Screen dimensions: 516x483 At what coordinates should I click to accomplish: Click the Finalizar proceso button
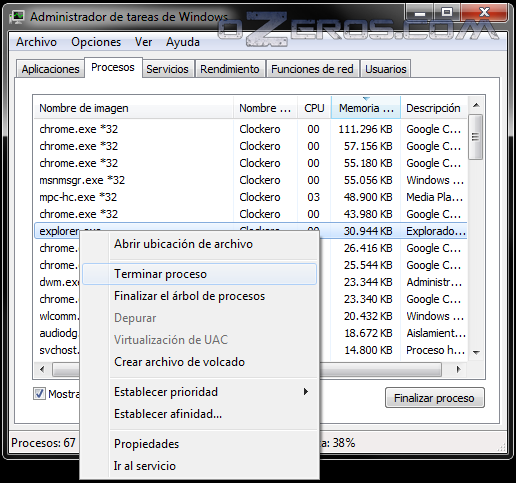[x=435, y=398]
